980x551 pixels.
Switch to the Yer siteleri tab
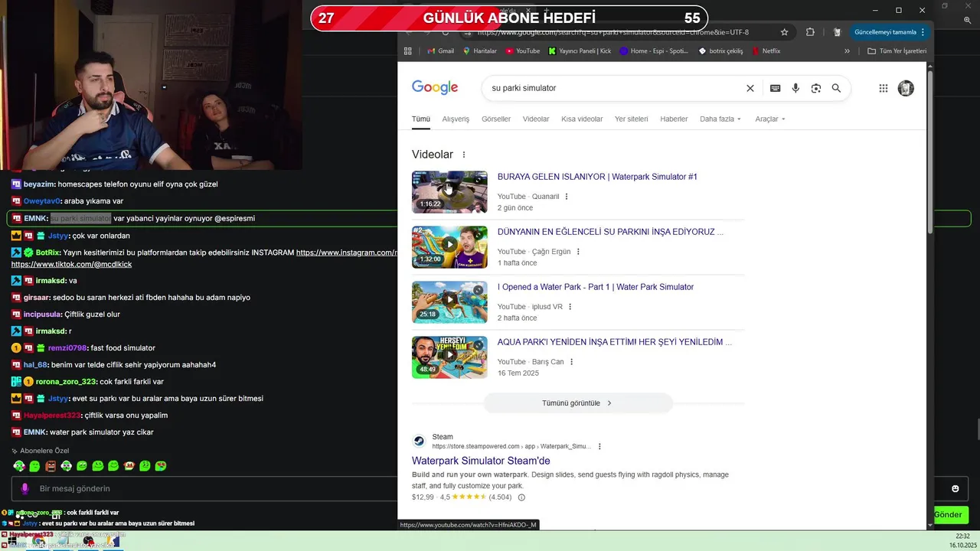[x=631, y=119]
